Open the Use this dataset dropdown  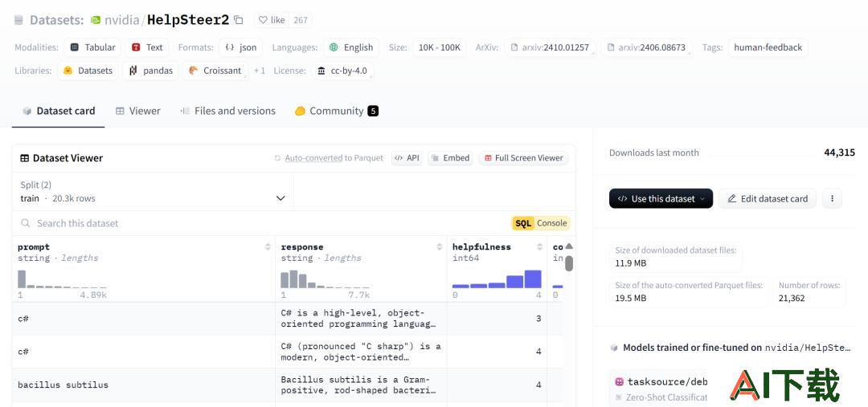point(661,198)
